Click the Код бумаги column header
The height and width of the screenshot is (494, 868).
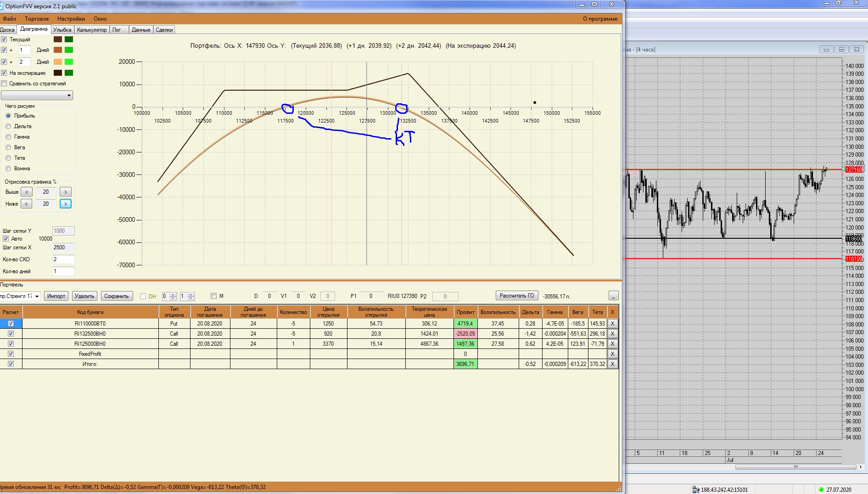[x=90, y=312]
